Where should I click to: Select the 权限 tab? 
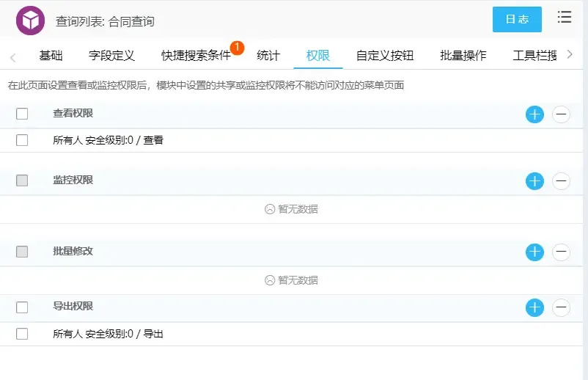(x=318, y=56)
